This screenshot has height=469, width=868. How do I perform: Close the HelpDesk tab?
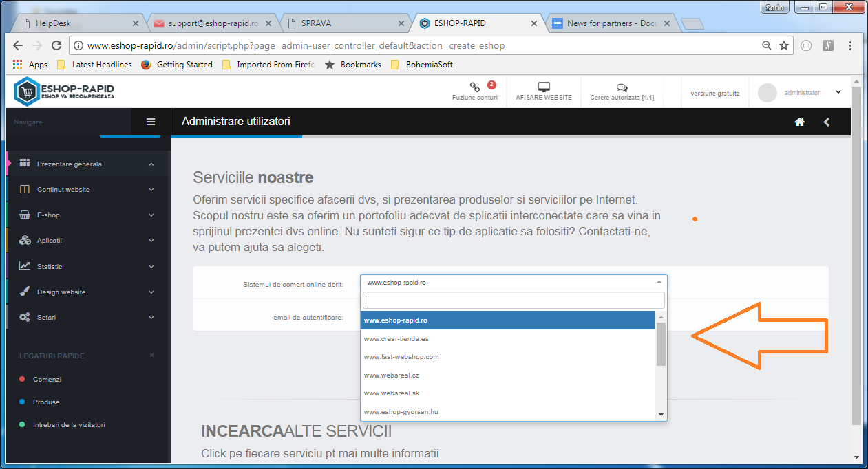(136, 23)
